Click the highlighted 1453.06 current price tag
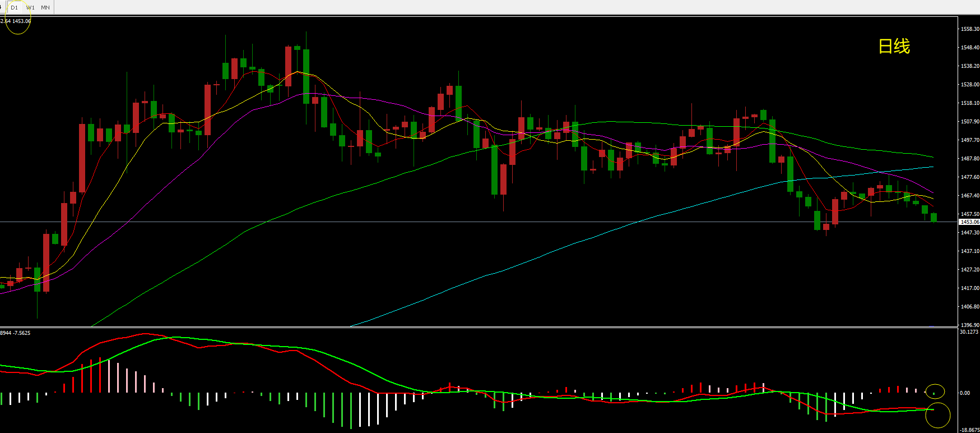 970,222
